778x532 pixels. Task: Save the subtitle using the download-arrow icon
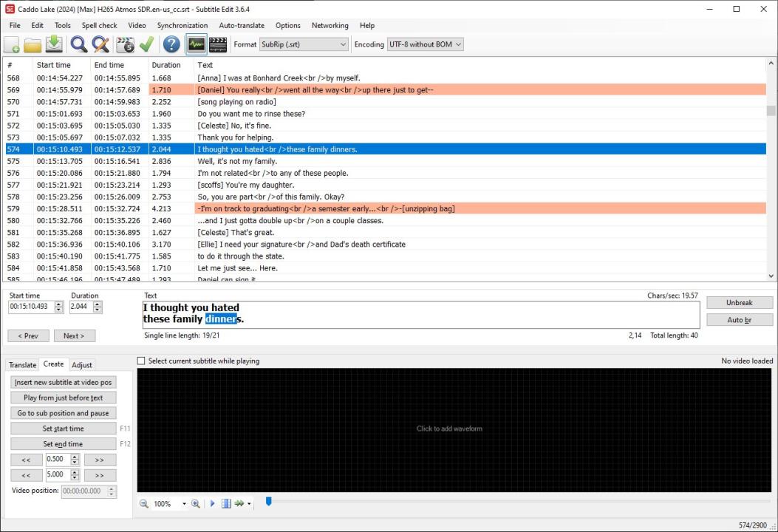coord(54,44)
